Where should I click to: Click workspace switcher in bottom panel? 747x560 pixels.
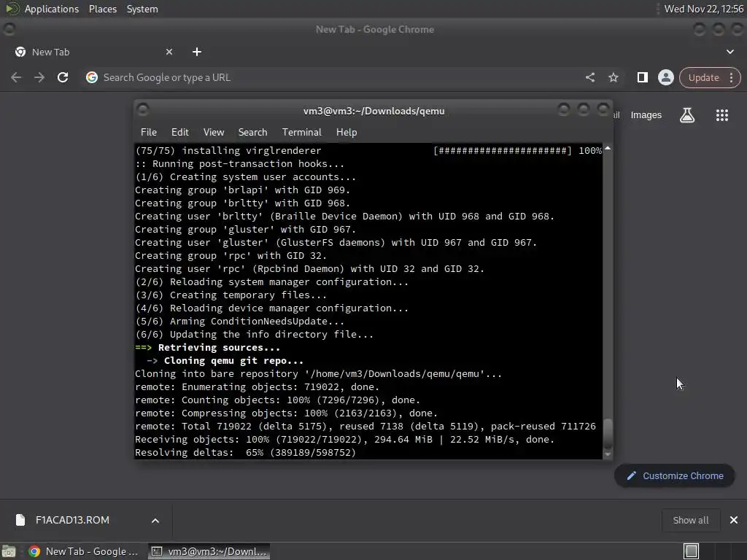(x=691, y=551)
